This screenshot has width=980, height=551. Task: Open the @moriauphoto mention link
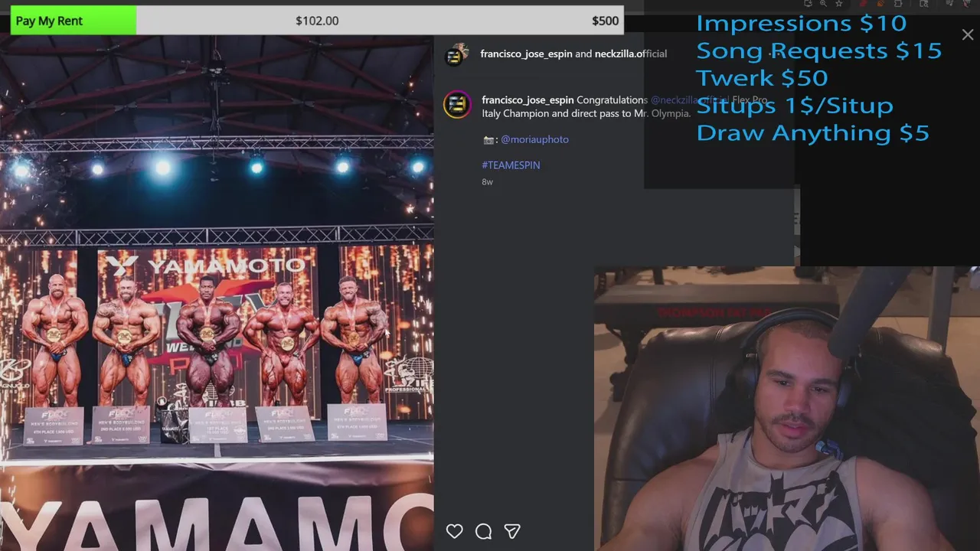pyautogui.click(x=534, y=139)
